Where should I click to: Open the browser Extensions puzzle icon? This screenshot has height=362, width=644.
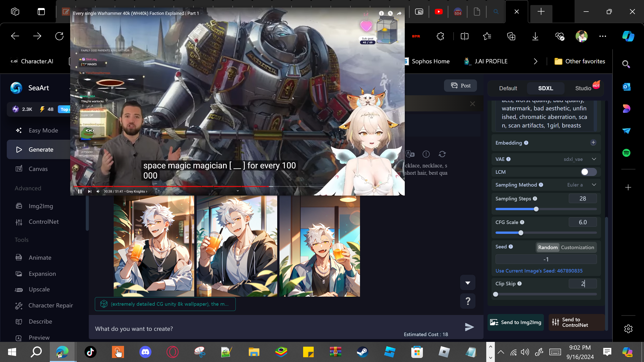click(x=440, y=36)
